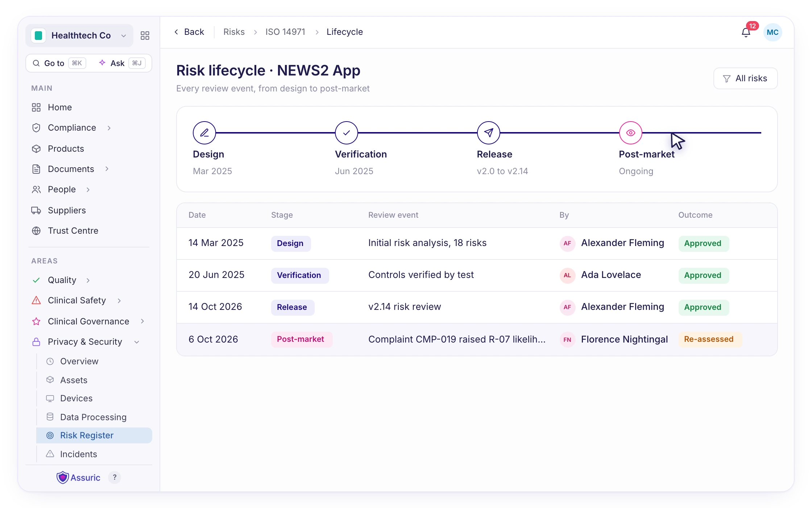Click the Go to search field

click(x=59, y=63)
